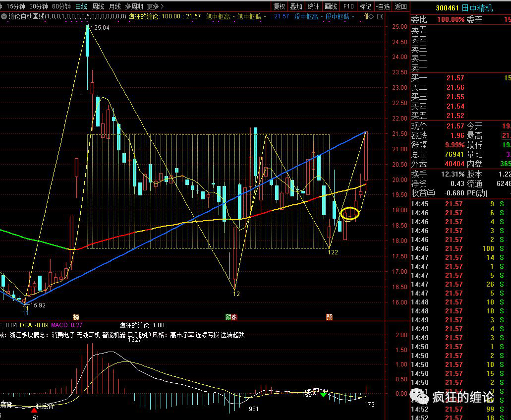Click the 涨幅 value 9.99%
The image size is (511, 420).
[454, 145]
